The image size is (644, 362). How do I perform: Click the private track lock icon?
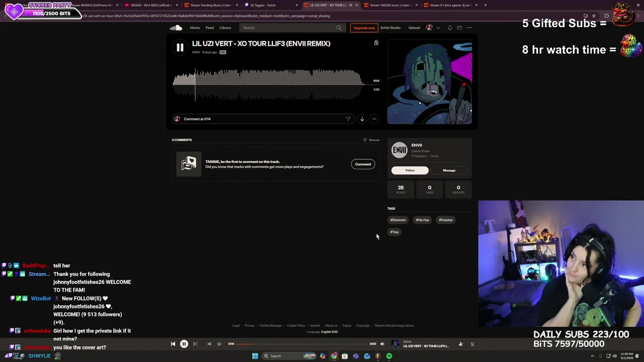(376, 43)
